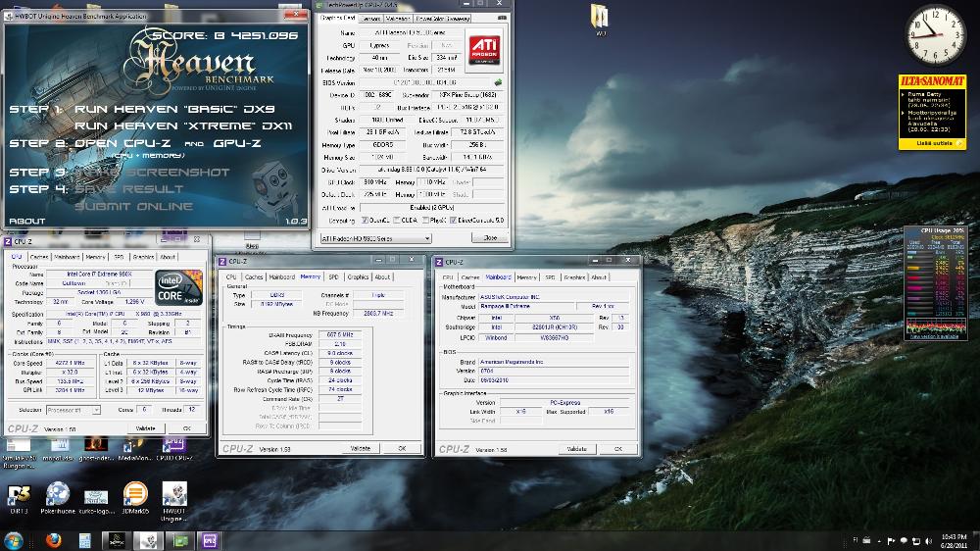Open the Windows Start menu orb
The height and width of the screenshot is (551, 980).
click(x=13, y=540)
